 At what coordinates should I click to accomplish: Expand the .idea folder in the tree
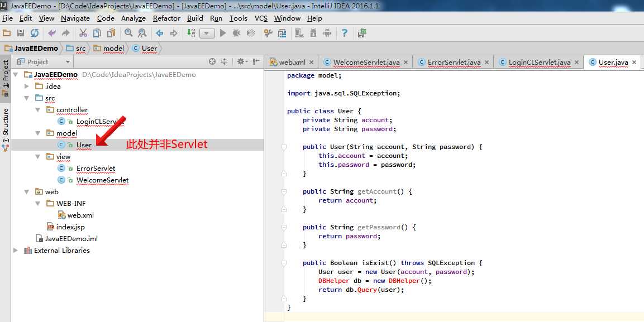click(26, 86)
